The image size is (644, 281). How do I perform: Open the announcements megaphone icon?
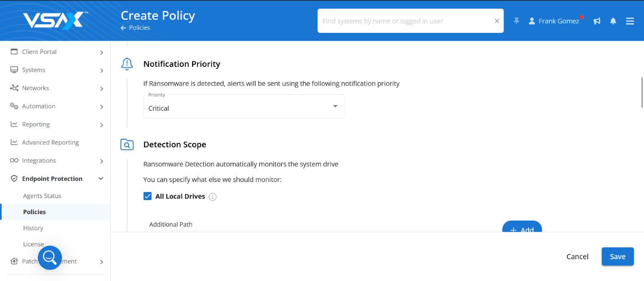597,21
